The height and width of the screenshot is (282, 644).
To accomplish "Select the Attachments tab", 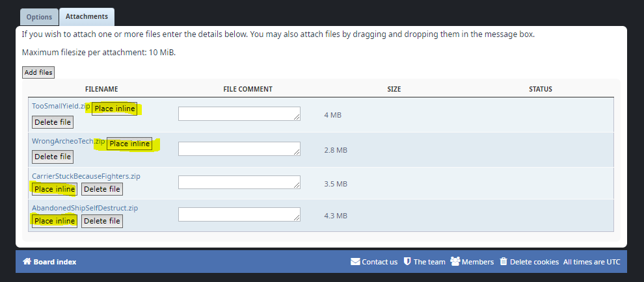I will click(87, 17).
